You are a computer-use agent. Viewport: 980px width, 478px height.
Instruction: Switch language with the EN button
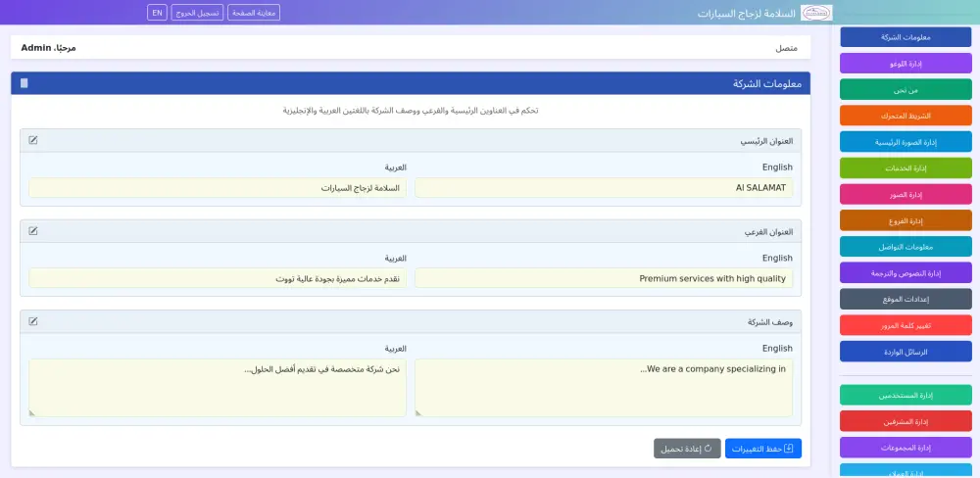pyautogui.click(x=157, y=13)
